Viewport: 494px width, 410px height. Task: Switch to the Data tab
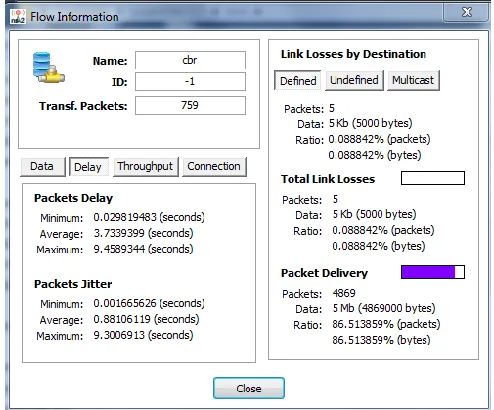click(42, 166)
